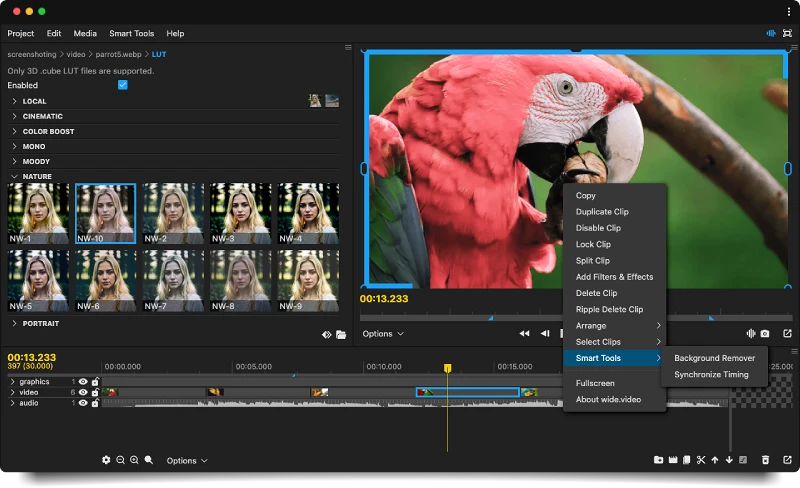The height and width of the screenshot is (488, 800).
Task: Zoom in the timeline with plus magnifier
Action: pyautogui.click(x=134, y=460)
